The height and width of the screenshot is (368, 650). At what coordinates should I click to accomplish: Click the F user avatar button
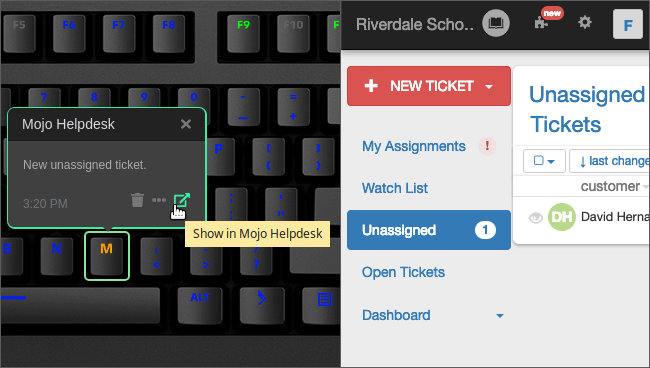[x=628, y=24]
